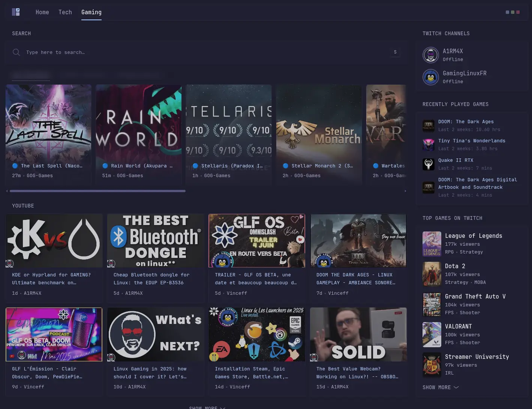This screenshot has height=409, width=532.
Task: Open Grand Theft Auto V link
Action: (475, 296)
